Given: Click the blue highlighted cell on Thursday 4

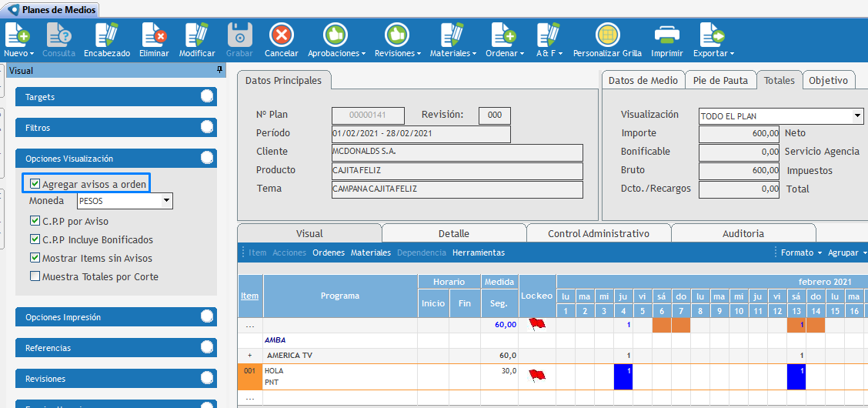Looking at the screenshot, I should (x=623, y=377).
